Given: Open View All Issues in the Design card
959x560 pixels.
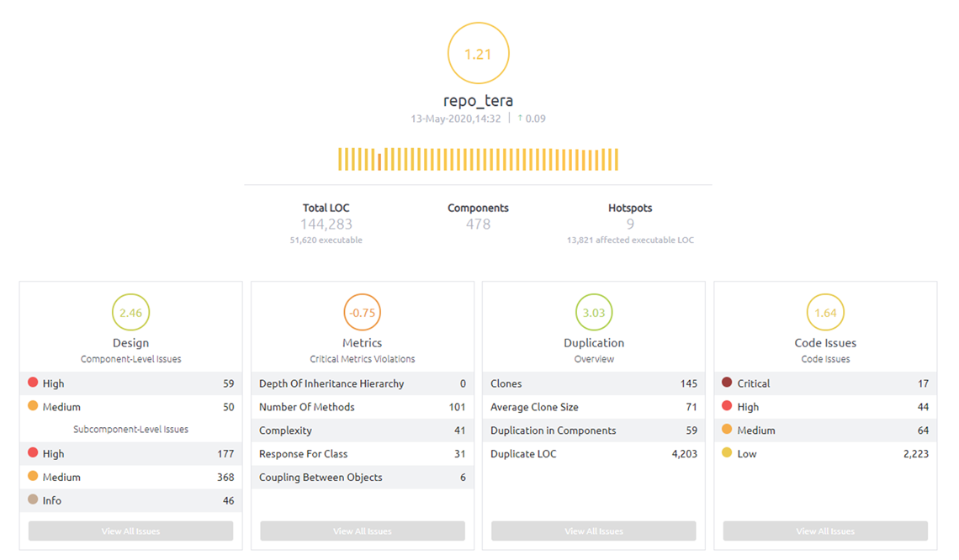Looking at the screenshot, I should pyautogui.click(x=131, y=531).
